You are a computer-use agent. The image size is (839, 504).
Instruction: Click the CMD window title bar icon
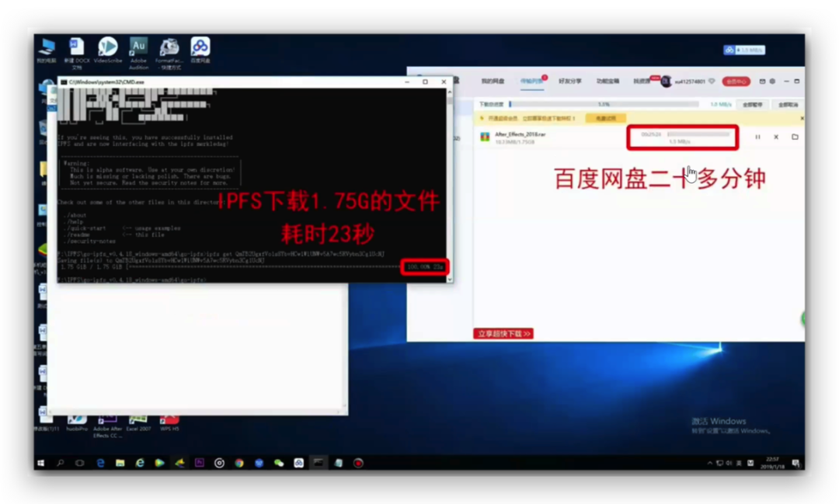[x=64, y=82]
